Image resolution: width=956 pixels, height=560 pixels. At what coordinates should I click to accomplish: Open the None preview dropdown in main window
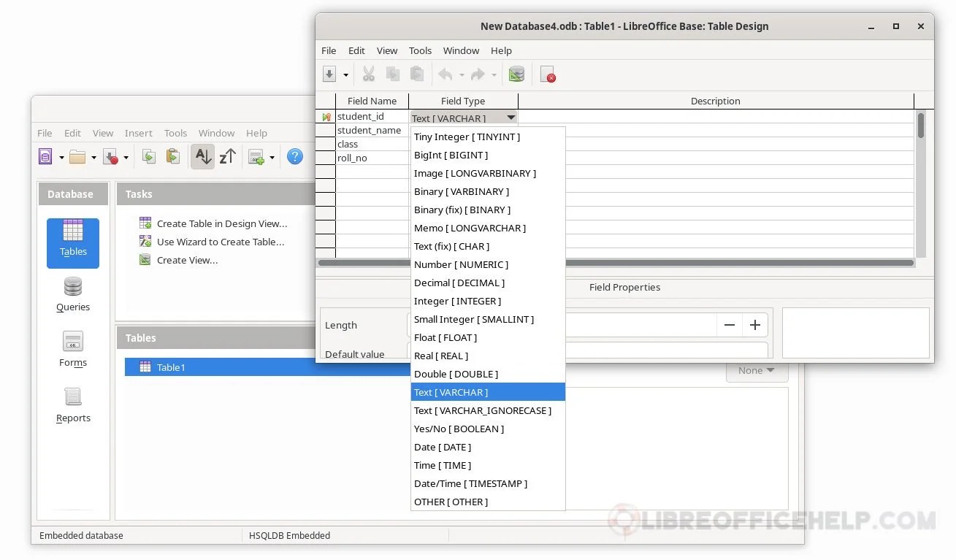(x=757, y=370)
